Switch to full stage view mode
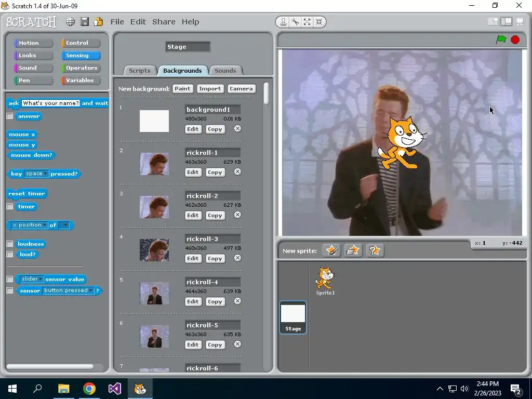 click(x=506, y=22)
